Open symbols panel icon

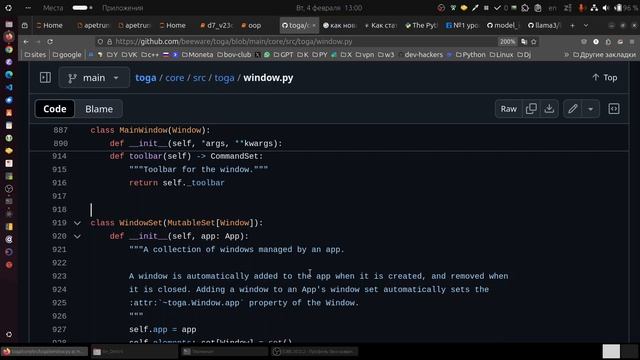(614, 109)
